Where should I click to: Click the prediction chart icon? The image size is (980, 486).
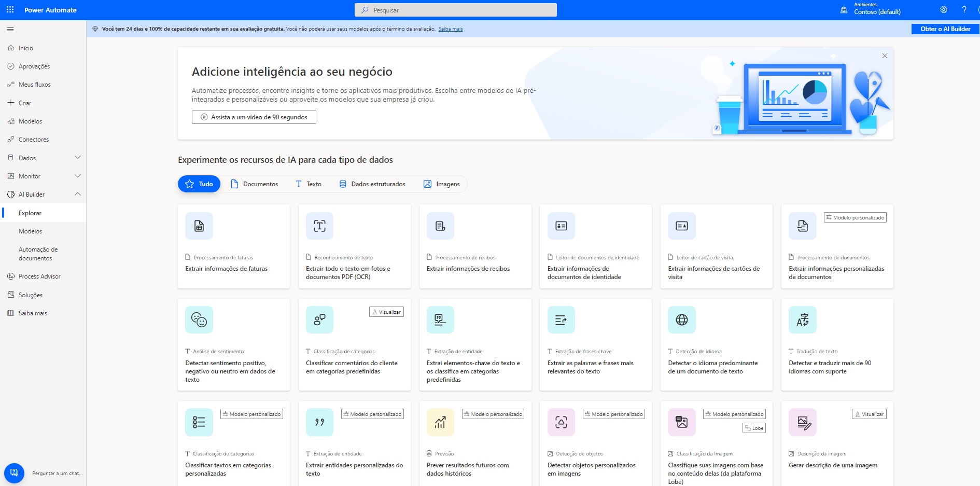(x=440, y=422)
